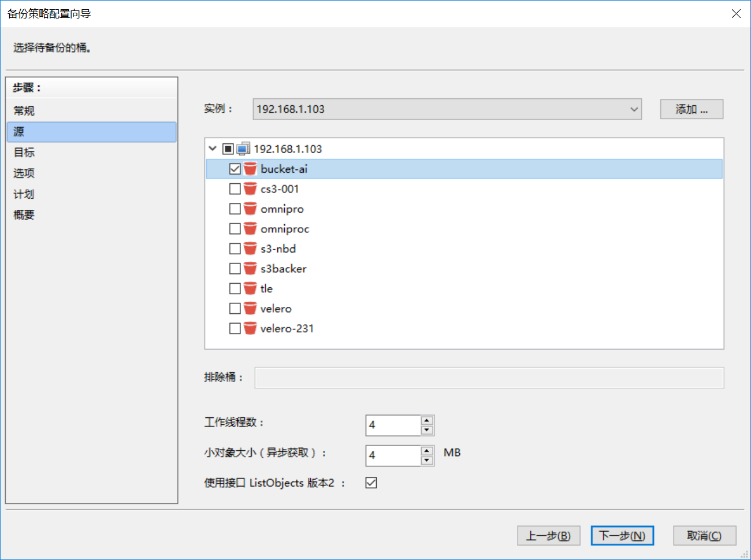The image size is (751, 560).
Task: Click the 192.168.1.103 server computer icon
Action: tap(243, 149)
